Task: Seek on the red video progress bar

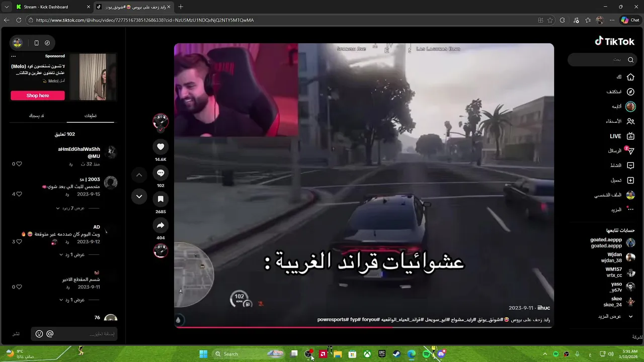Action: coord(364,327)
